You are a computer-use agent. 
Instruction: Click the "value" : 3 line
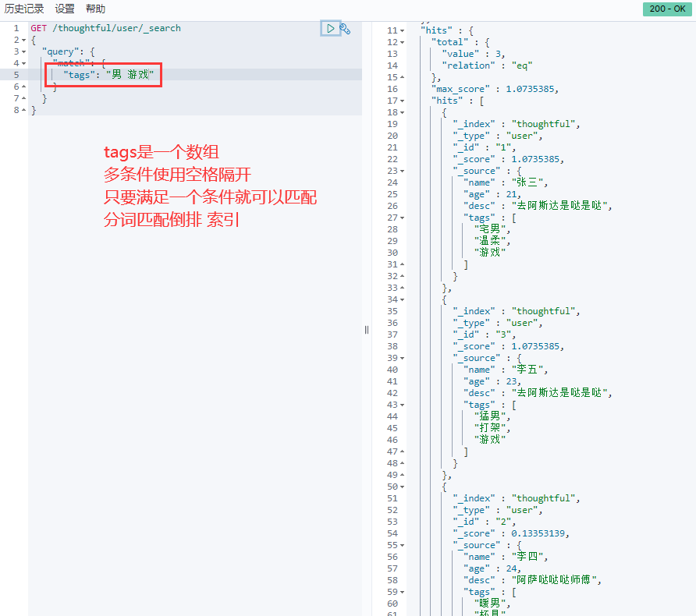pos(473,54)
